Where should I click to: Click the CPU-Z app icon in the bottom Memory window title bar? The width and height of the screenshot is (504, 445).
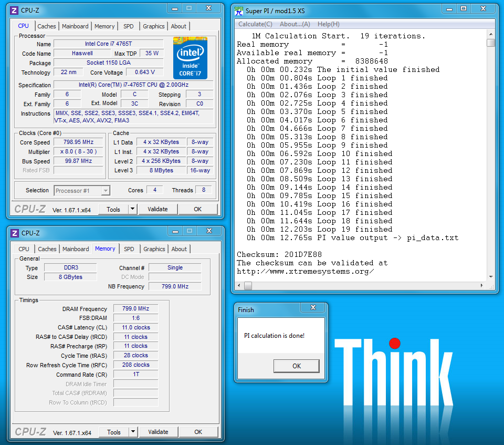click(x=15, y=233)
